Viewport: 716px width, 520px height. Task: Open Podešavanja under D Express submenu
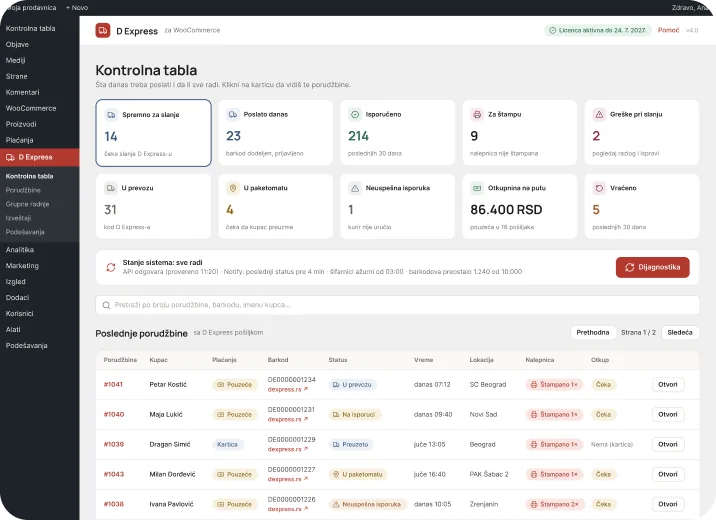[x=25, y=232]
